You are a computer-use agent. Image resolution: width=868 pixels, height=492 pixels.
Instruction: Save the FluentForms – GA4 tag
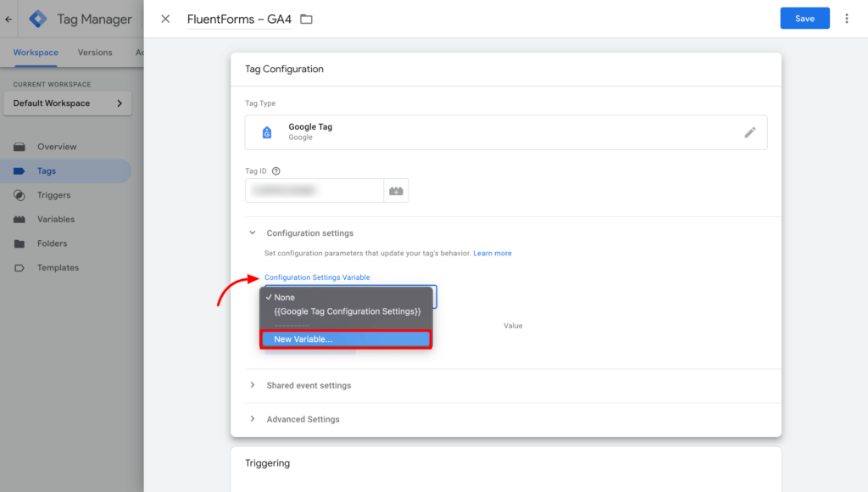coord(804,18)
